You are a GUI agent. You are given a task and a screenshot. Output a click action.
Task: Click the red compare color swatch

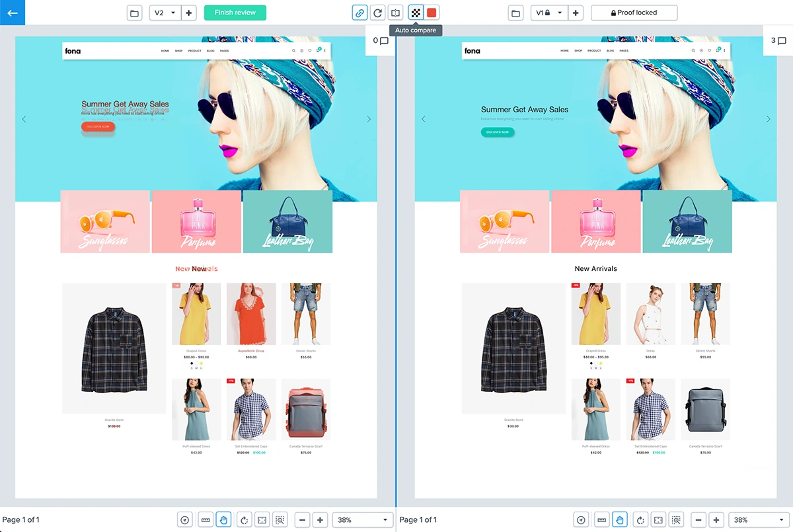(432, 13)
